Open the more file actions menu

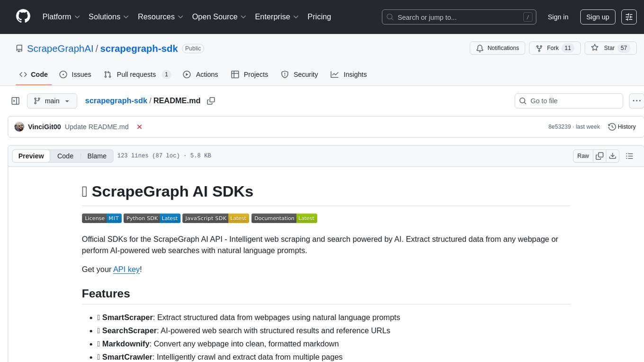point(636,101)
